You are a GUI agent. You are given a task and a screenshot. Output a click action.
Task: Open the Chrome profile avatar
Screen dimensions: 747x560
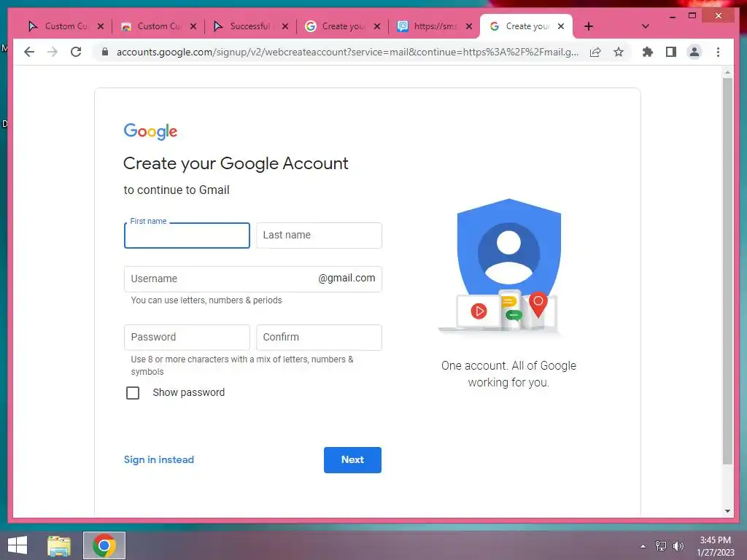tap(694, 52)
